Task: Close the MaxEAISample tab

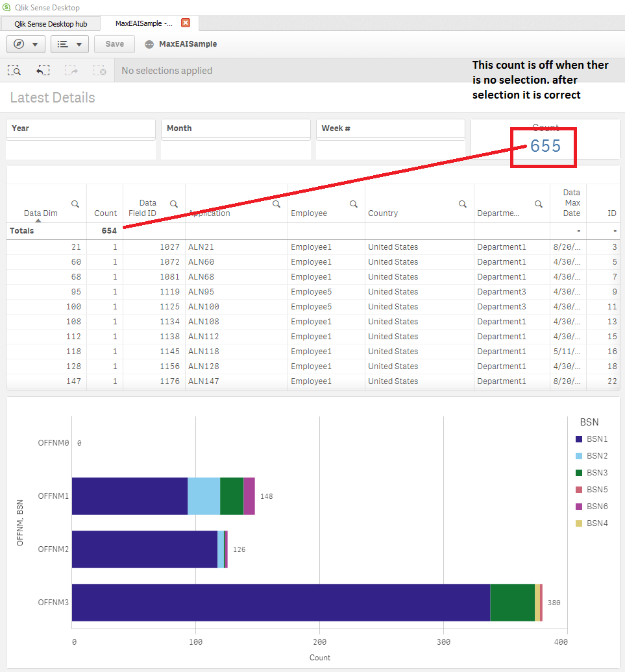Action: tap(186, 23)
